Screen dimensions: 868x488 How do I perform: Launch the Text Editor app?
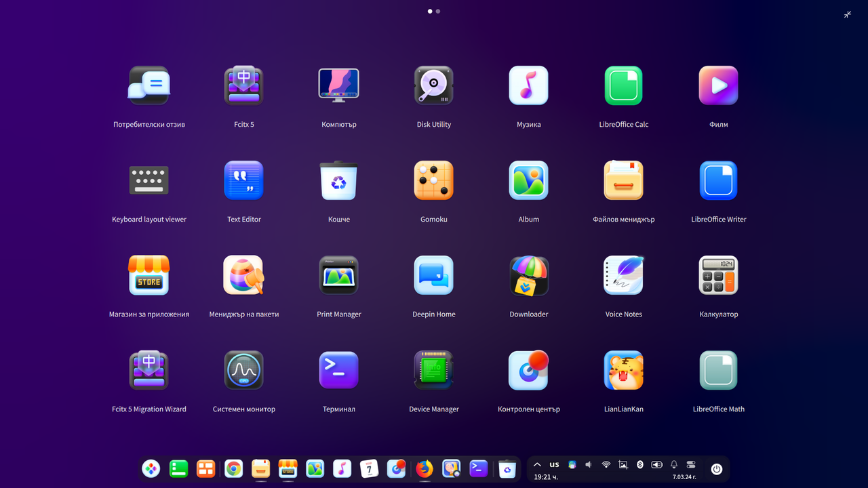point(244,180)
